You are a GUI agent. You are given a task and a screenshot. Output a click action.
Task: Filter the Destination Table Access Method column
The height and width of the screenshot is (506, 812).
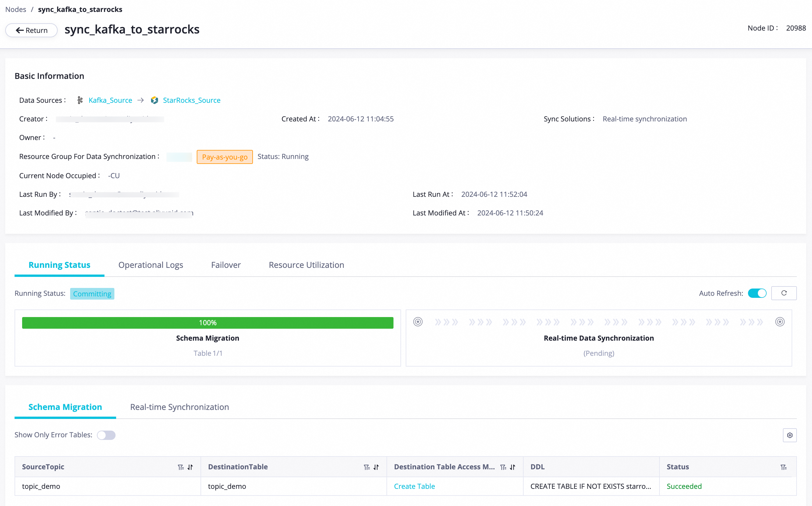[503, 467]
